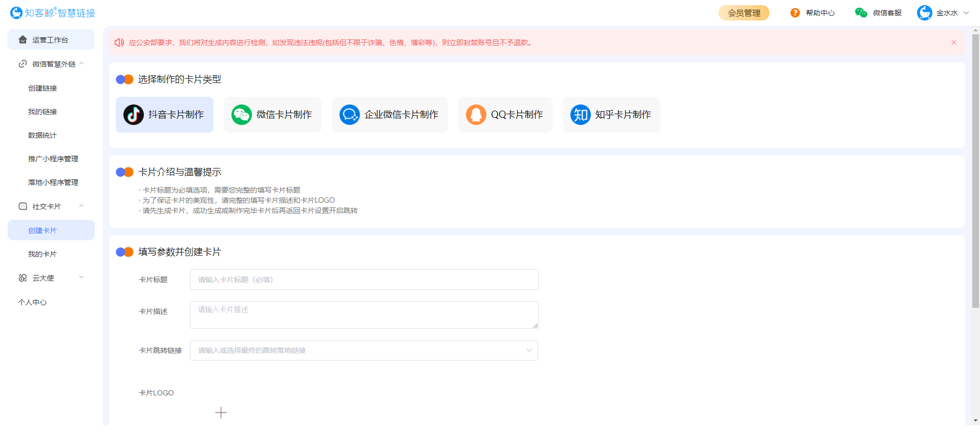Viewport: 980px width, 443px height.
Task: Select the Douyin card creation icon
Action: [134, 115]
